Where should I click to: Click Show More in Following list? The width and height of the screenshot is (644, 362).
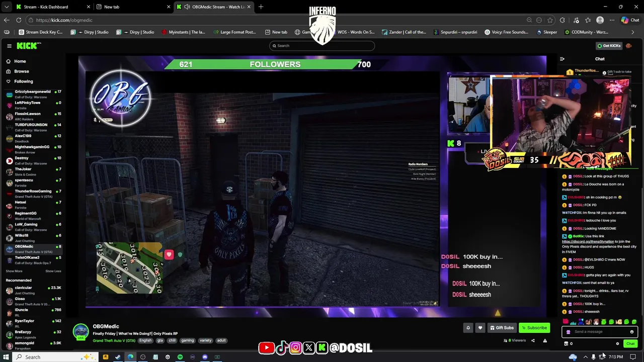14,271
